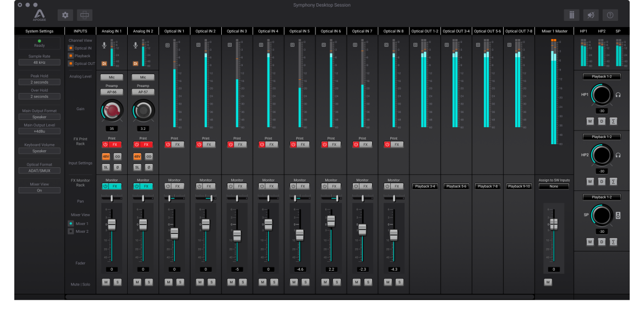Click the Di badge on Analog IN 2
Screen dimensions: 644x312
point(135,64)
